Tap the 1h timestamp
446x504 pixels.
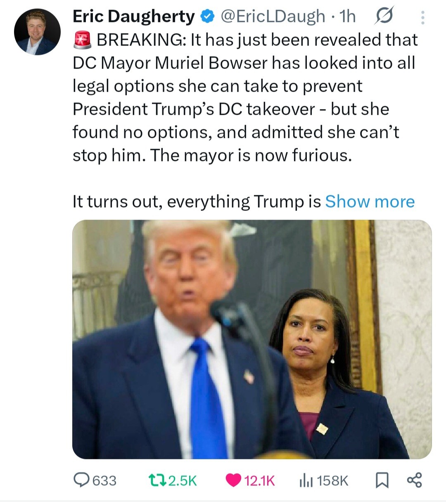[347, 17]
